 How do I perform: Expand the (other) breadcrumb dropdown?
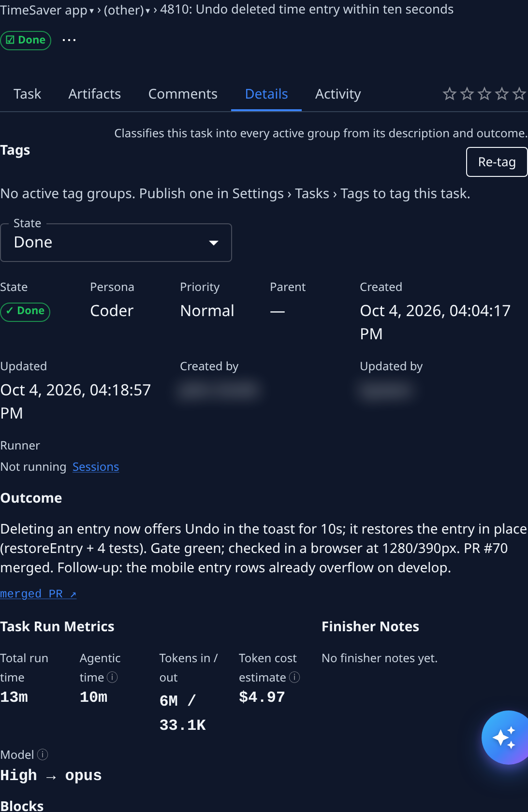pos(127,10)
